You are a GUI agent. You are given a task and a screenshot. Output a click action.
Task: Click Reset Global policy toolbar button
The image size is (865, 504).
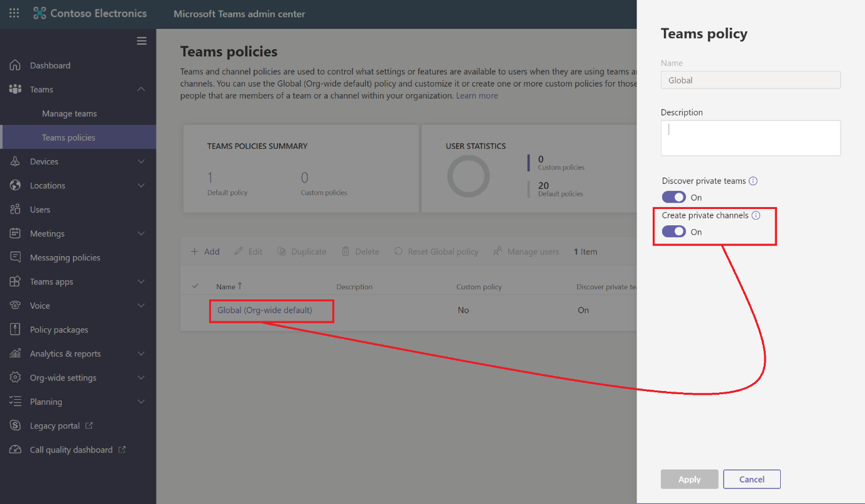[436, 252]
